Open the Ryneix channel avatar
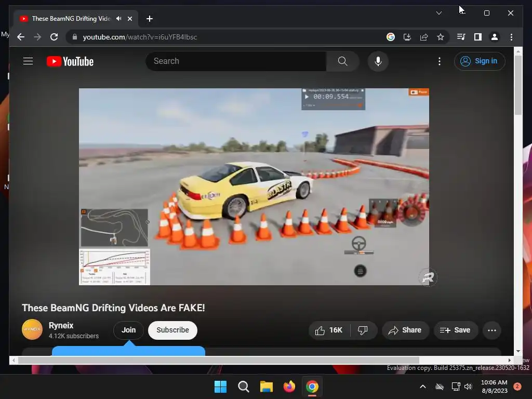Image resolution: width=532 pixels, height=399 pixels. 32,329
